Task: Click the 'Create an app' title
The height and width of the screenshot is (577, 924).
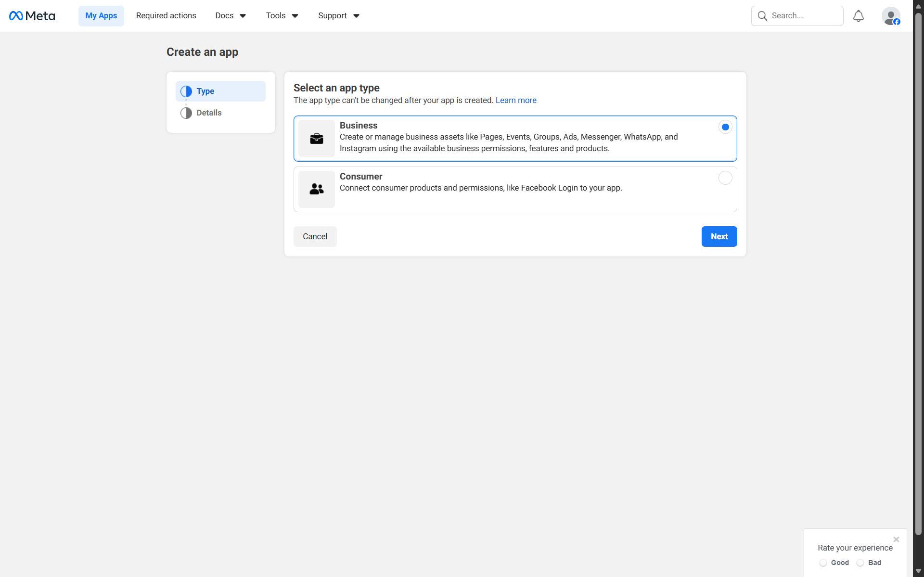Action: (x=202, y=52)
